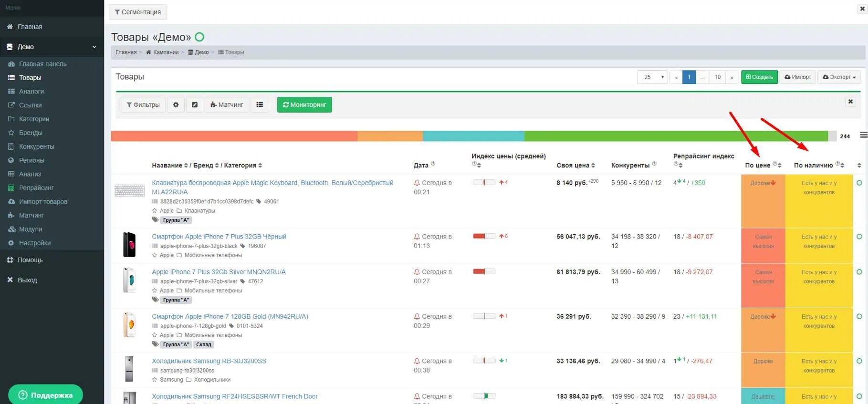The image size is (868, 404).
Task: Click the green status circle next to title
Action: pyautogui.click(x=199, y=37)
